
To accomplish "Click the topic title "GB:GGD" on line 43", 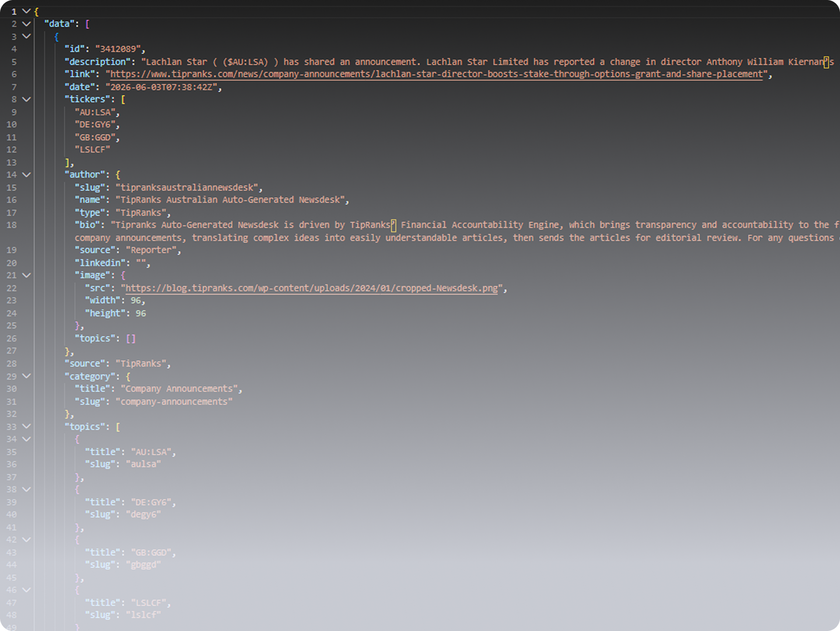I will (151, 552).
